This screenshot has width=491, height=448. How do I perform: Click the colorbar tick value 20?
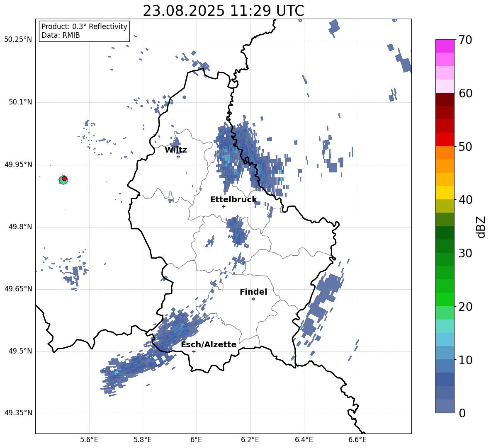pyautogui.click(x=465, y=307)
